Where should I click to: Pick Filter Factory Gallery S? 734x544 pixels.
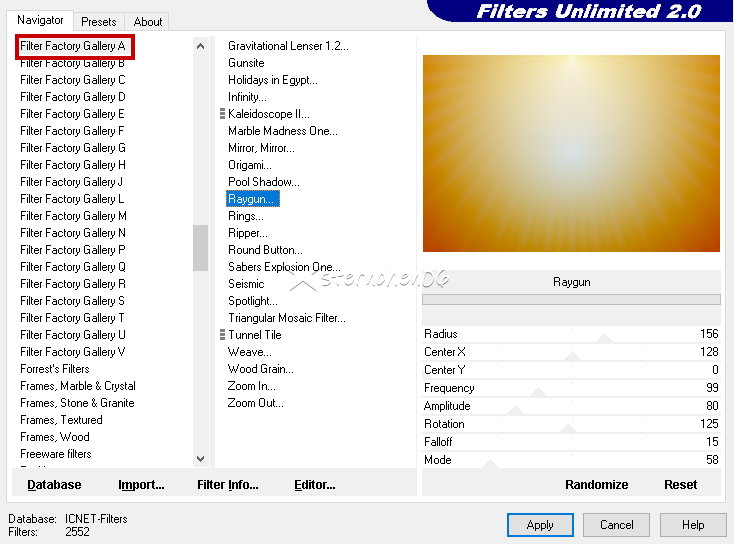click(x=72, y=301)
